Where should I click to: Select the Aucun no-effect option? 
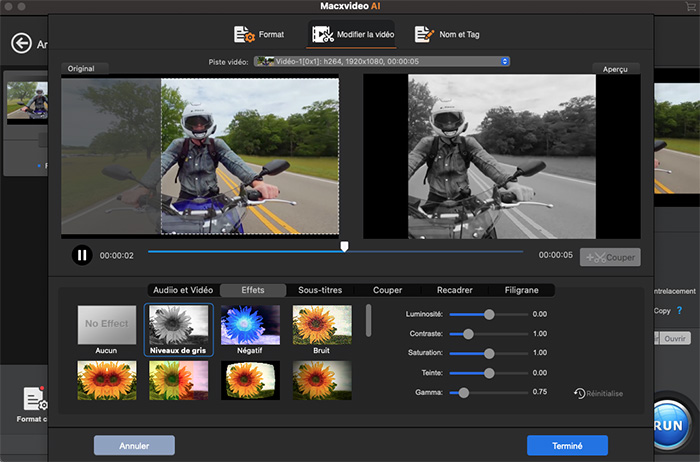click(106, 325)
